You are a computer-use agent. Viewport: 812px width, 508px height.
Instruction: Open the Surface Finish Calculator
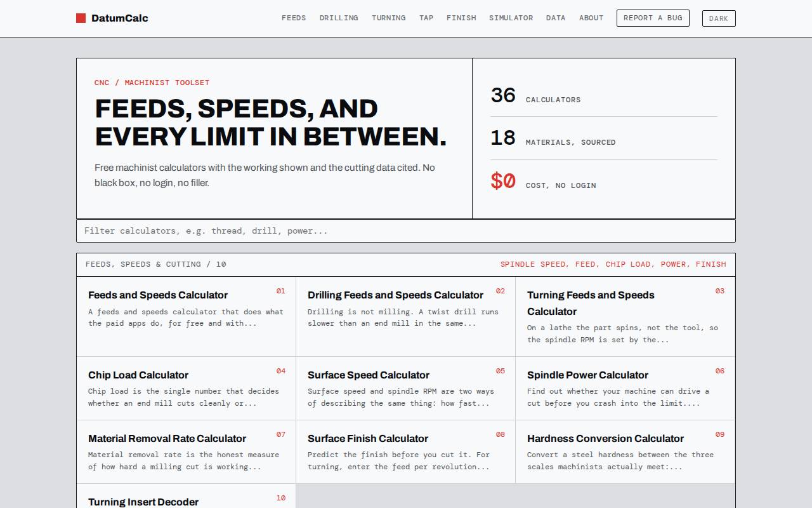tap(406, 452)
